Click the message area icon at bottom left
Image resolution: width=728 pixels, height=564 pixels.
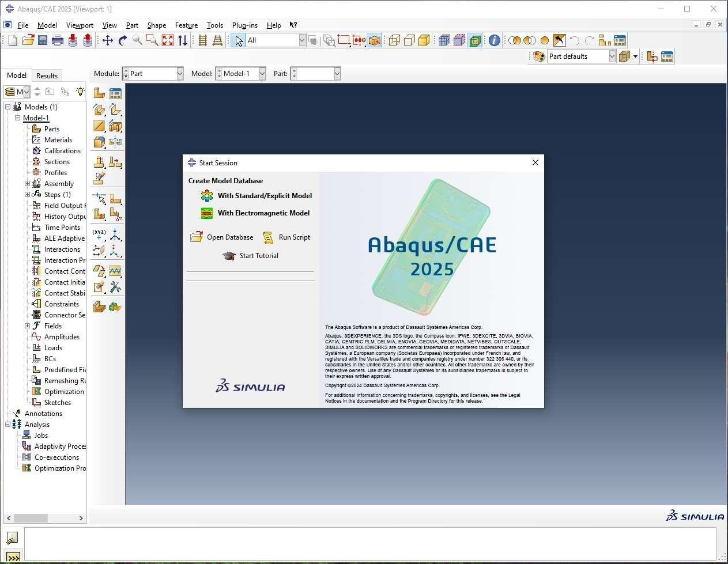click(12, 538)
